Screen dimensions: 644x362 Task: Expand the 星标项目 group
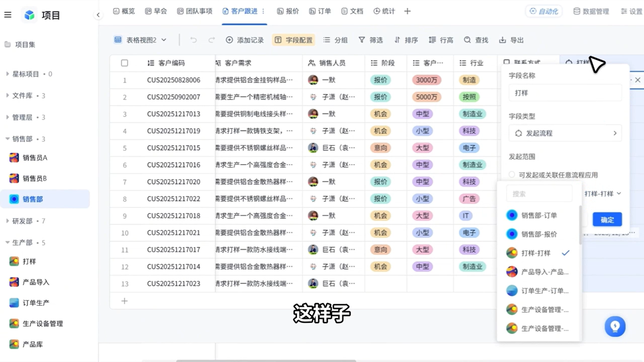[x=7, y=74]
